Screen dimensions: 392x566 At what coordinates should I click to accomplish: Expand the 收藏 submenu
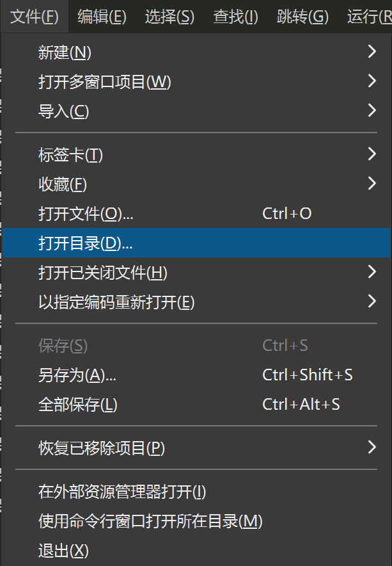tap(373, 184)
